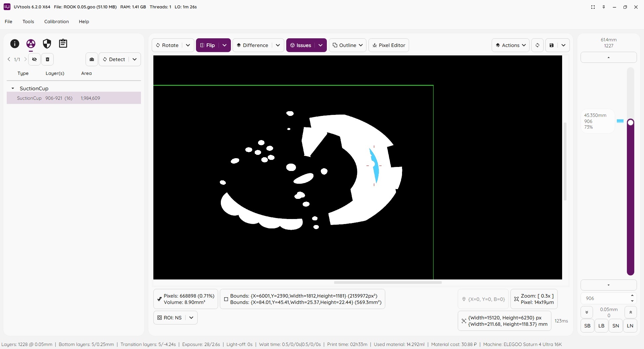Screen dimensions: 644x349
Task: Click the repair issues toolbox icon
Action: [x=92, y=59]
